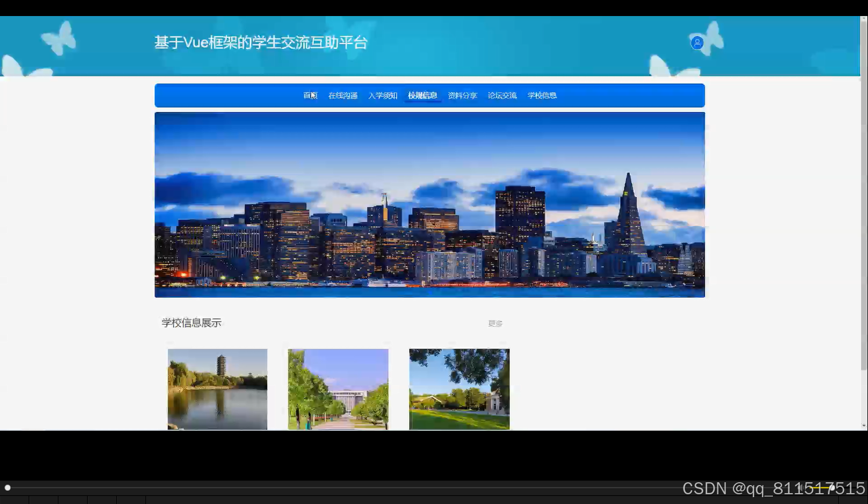
Task: Go to the 首页 nav item
Action: tap(310, 96)
